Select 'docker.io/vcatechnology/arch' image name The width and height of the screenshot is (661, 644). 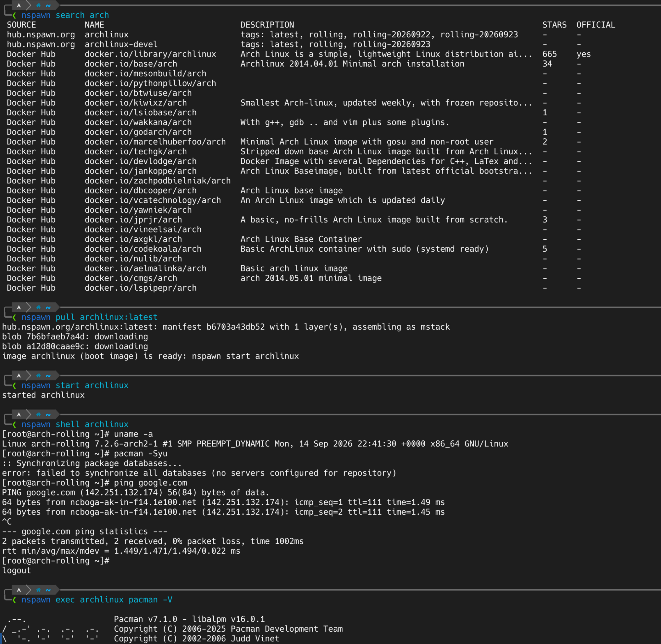pos(153,200)
